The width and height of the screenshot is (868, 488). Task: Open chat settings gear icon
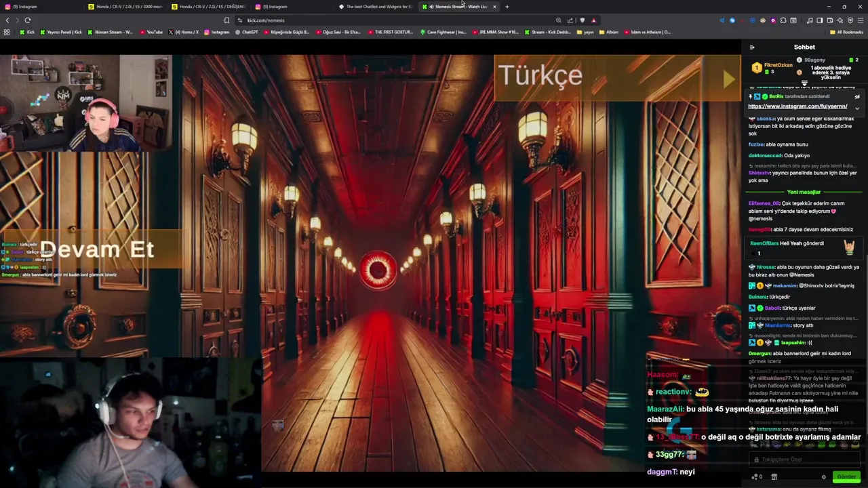point(824,476)
